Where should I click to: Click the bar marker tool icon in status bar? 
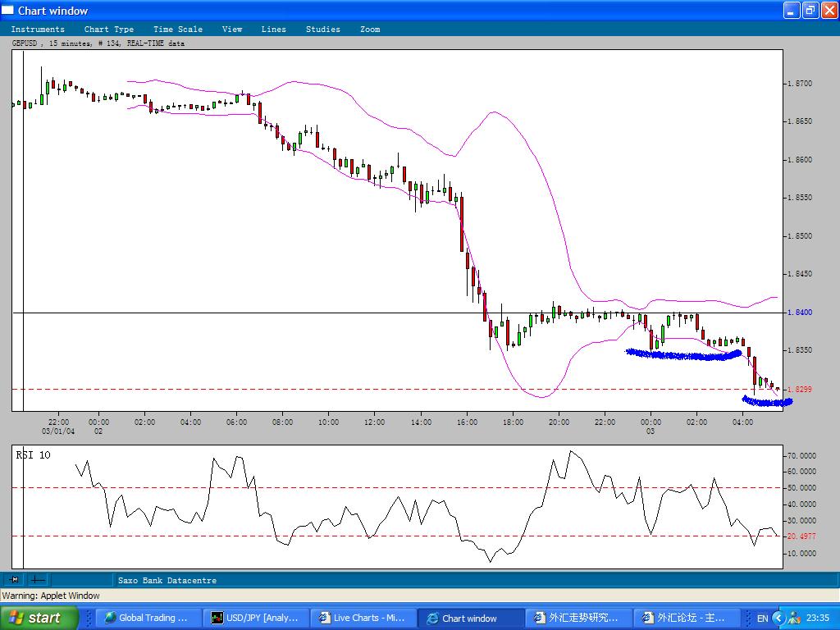(x=15, y=579)
